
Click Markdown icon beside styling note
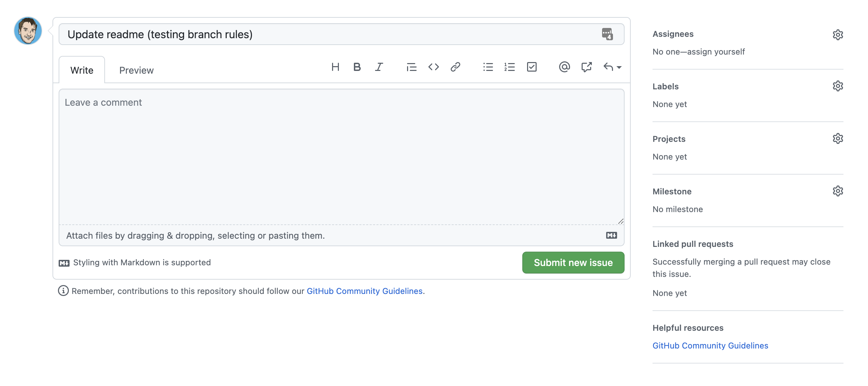point(64,263)
